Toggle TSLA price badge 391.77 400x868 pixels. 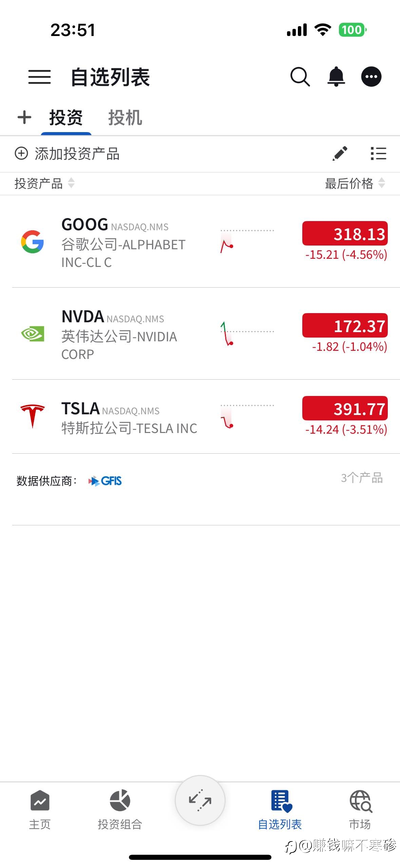tap(345, 408)
